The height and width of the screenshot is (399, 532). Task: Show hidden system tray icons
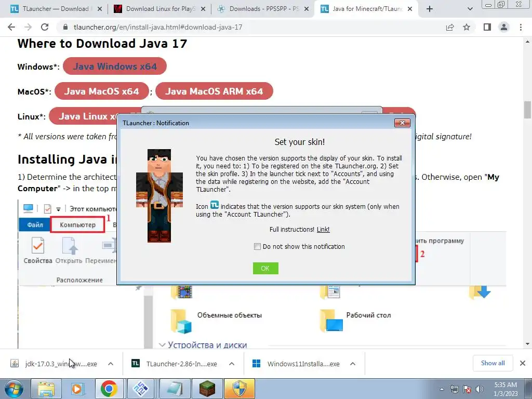tap(442, 390)
